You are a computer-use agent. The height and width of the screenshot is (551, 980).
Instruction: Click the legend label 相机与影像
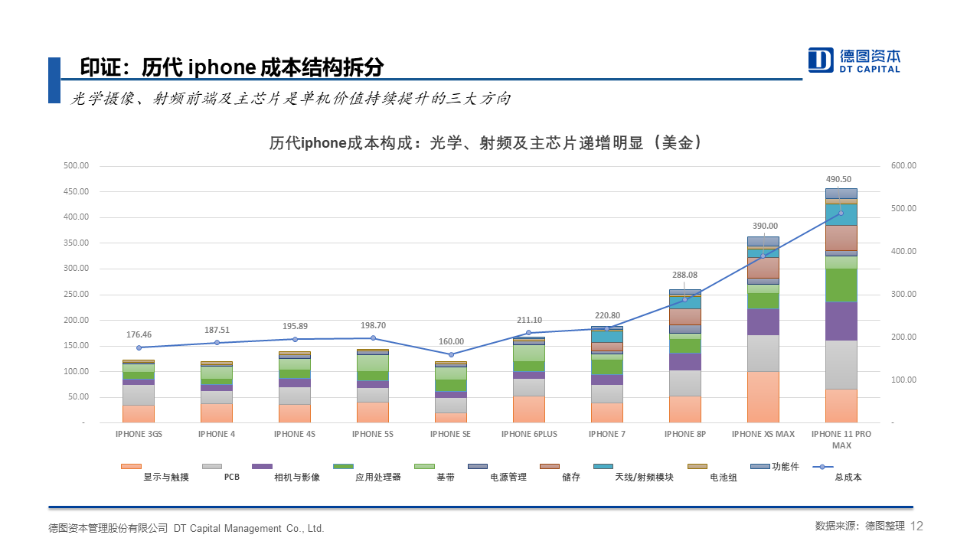click(297, 478)
